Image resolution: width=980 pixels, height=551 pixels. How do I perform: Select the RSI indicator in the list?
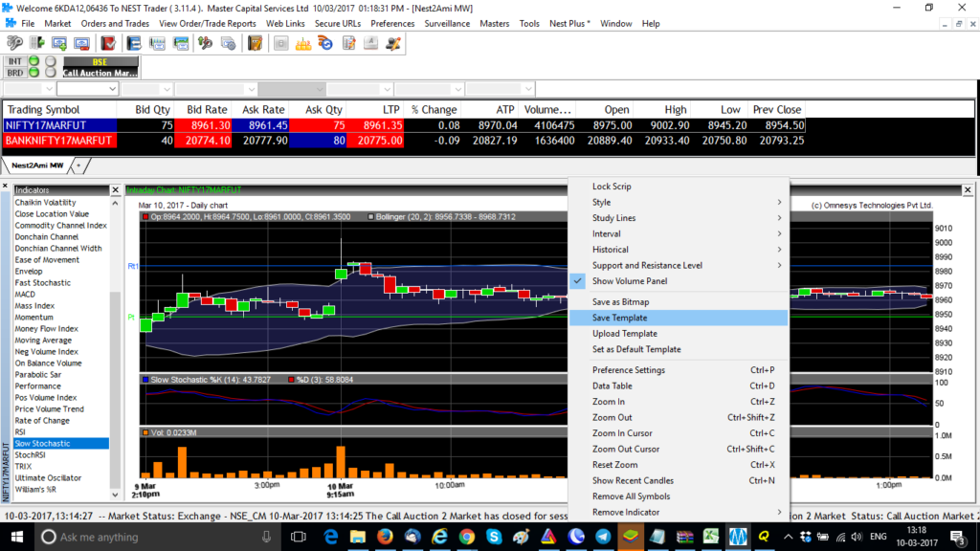[29, 431]
